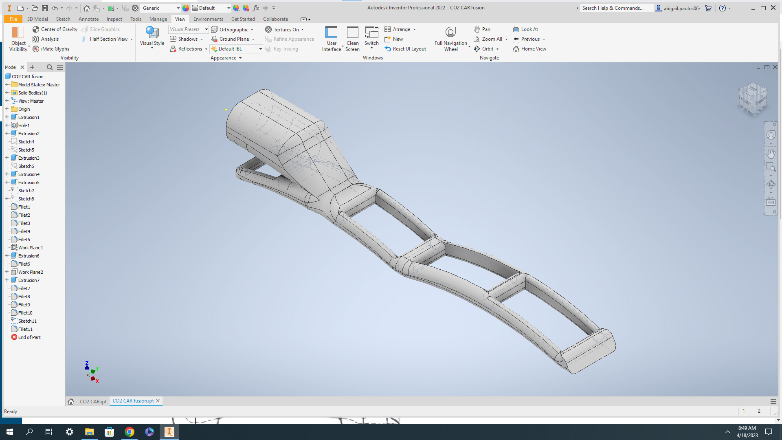Expand the Origin folder in browser
782x440 pixels.
click(x=7, y=109)
